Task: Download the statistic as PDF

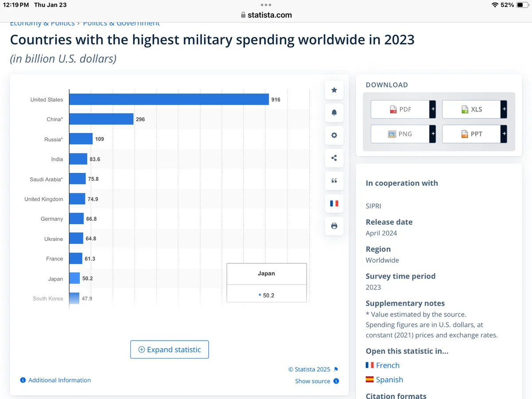Action: coord(400,109)
